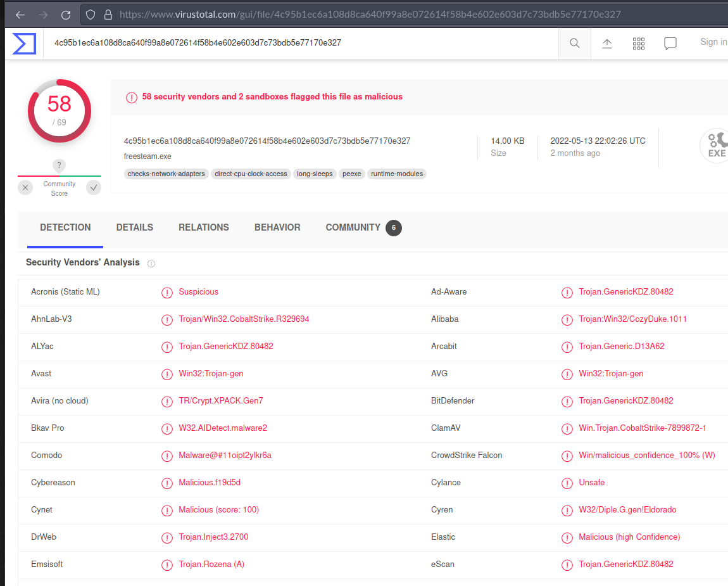728x586 pixels.
Task: Click the 58/69 detection score circle
Action: tap(60, 111)
